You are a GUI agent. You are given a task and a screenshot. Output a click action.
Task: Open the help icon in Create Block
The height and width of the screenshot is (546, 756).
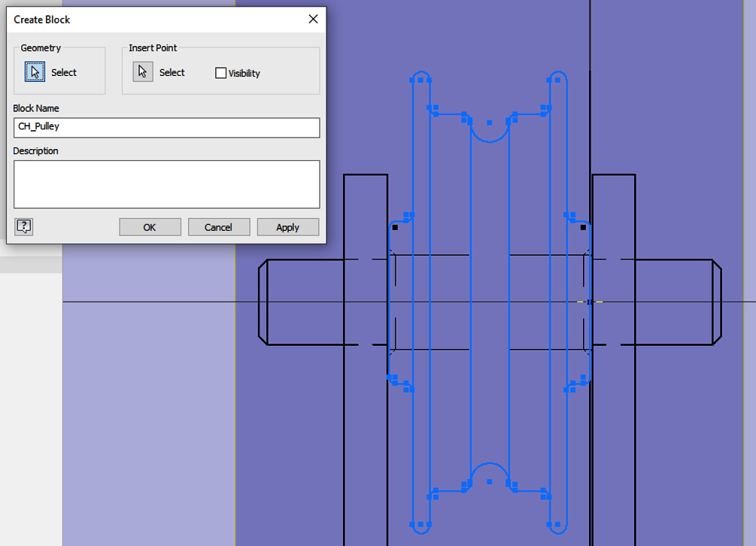click(23, 226)
